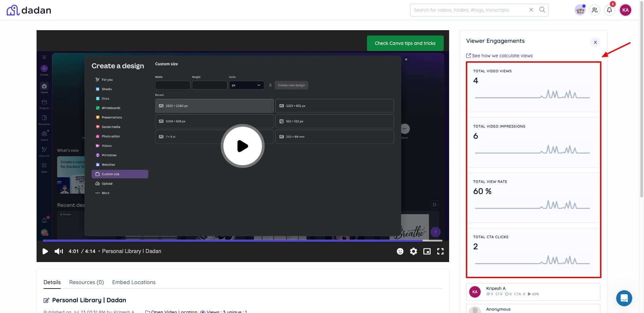Open See how we calculate views link

point(502,56)
